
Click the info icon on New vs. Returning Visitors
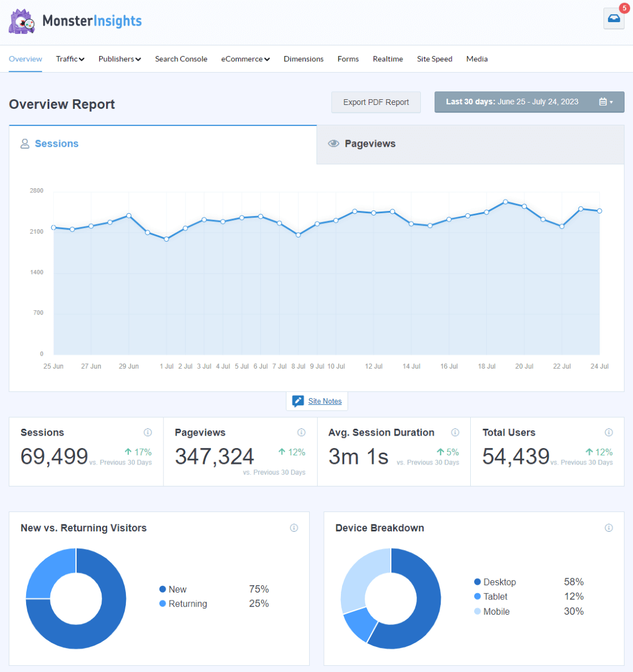pos(294,527)
